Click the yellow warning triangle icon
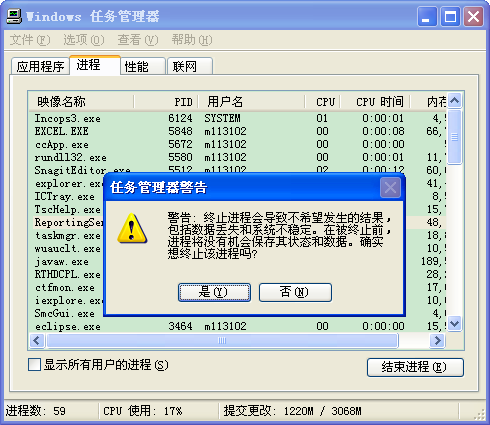 (132, 228)
